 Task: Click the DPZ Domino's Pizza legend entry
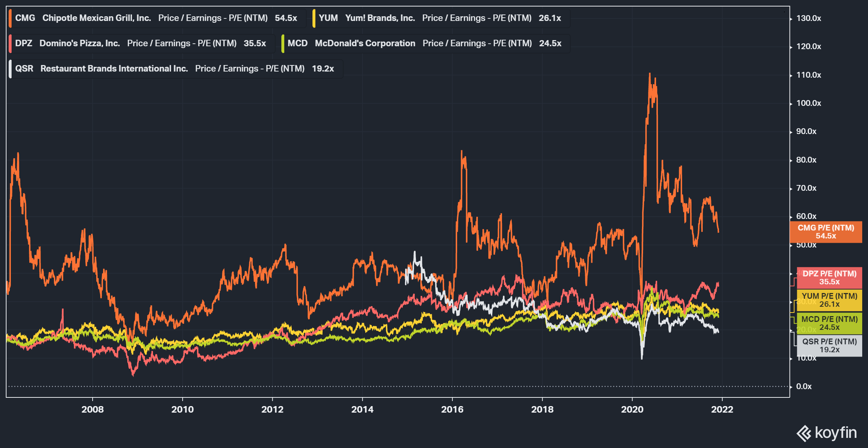click(142, 43)
